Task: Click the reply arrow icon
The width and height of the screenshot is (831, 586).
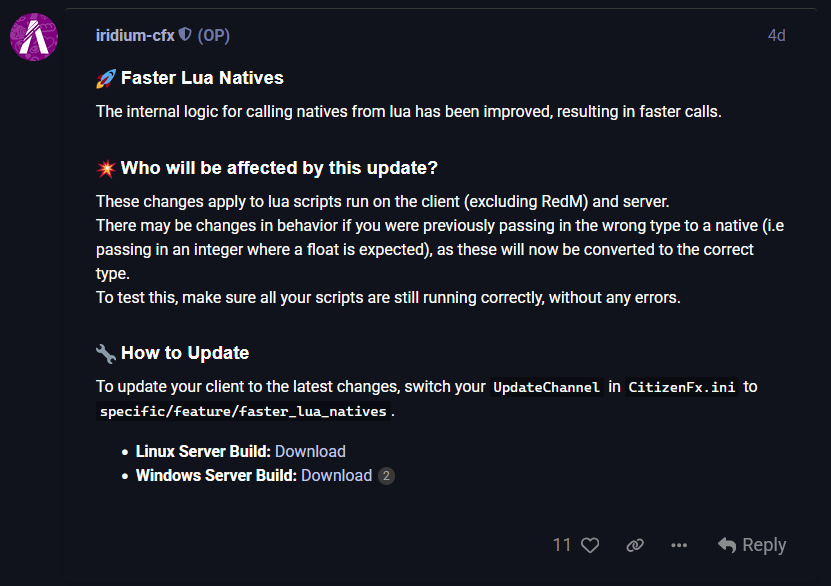Action: (727, 545)
